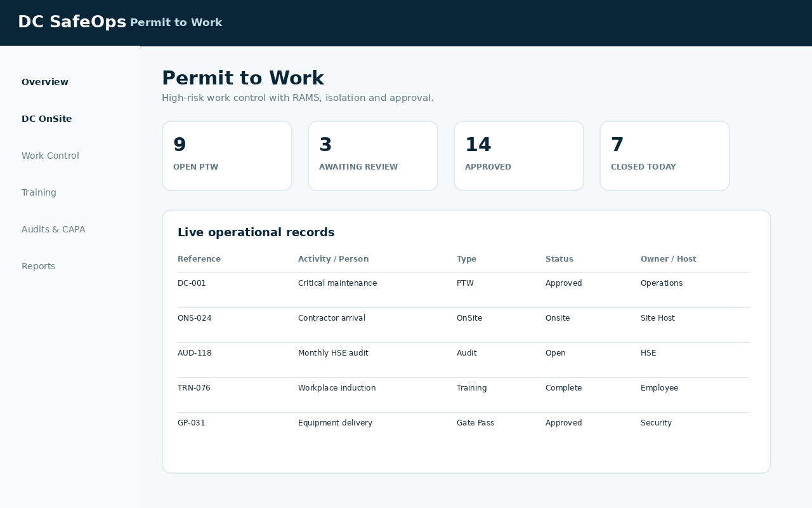812x508 pixels.
Task: Click the DC SafeOps logo title
Action: click(x=72, y=22)
